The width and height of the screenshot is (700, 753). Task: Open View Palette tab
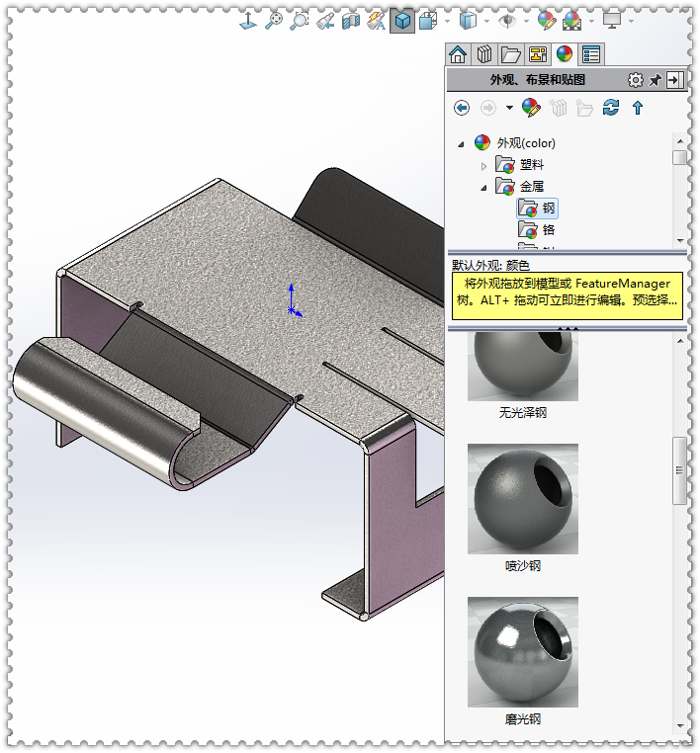[x=538, y=54]
